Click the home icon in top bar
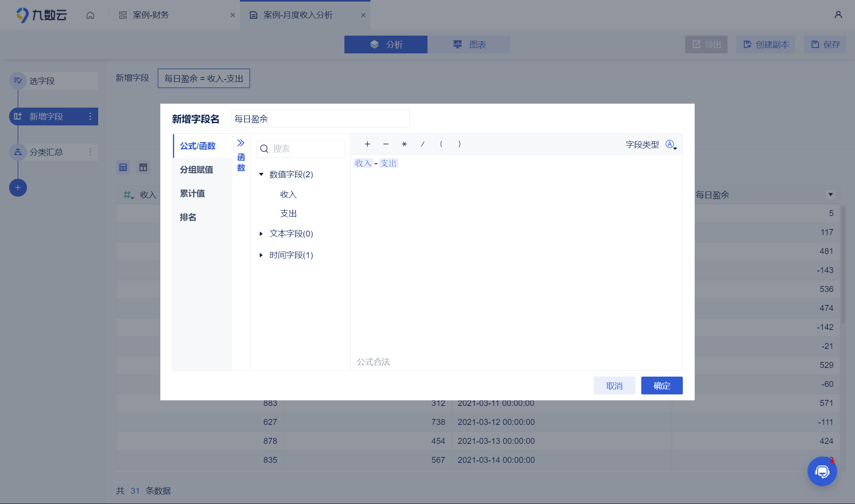Image resolution: width=855 pixels, height=504 pixels. [90, 15]
